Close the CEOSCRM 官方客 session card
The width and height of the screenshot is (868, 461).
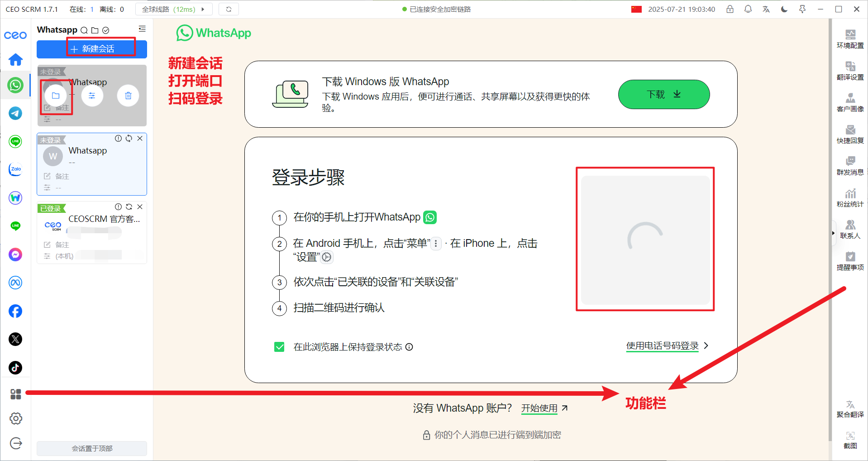pos(140,207)
